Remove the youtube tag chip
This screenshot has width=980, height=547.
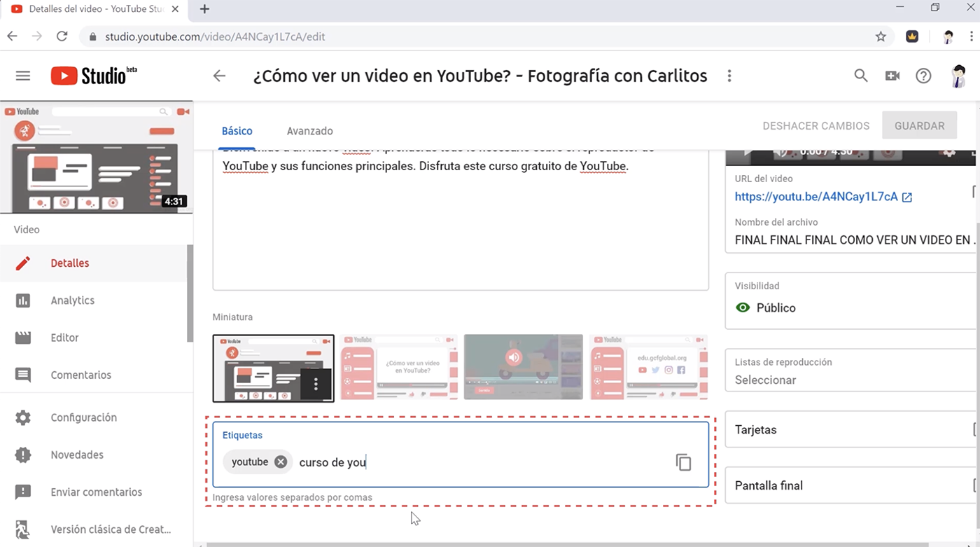coord(281,462)
